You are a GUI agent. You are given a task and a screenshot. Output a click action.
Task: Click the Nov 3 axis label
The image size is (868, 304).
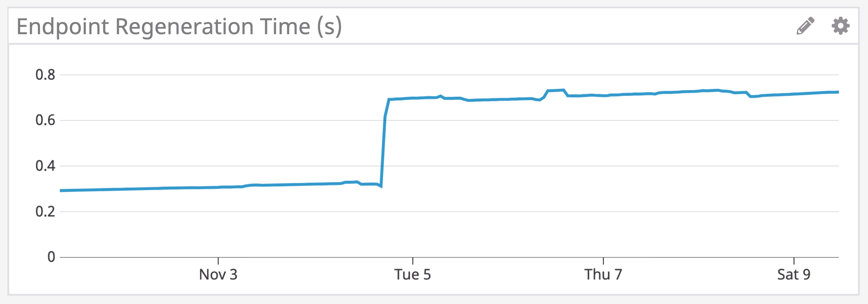click(x=218, y=274)
